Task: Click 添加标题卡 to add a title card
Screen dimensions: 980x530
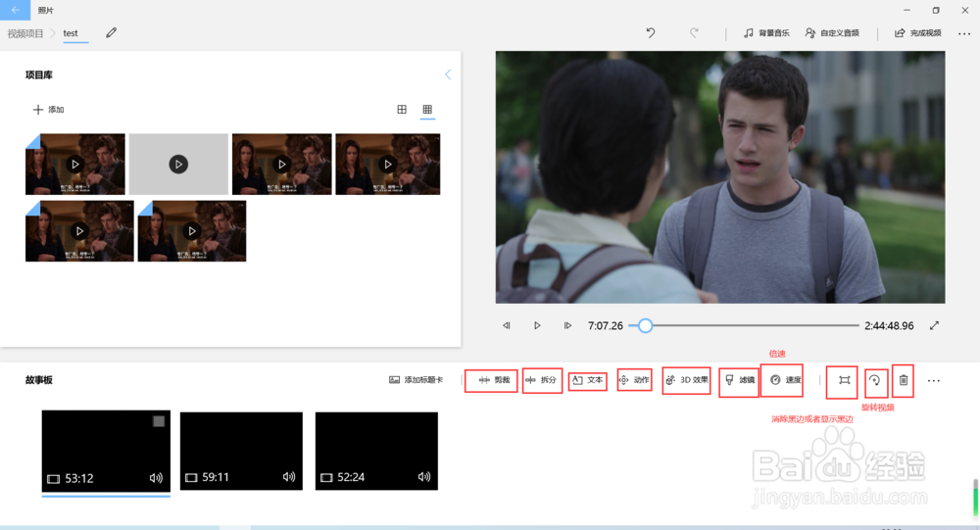Action: (x=416, y=380)
